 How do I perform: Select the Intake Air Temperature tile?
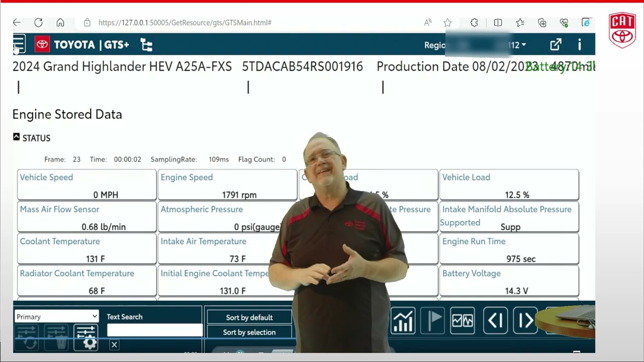click(x=227, y=249)
